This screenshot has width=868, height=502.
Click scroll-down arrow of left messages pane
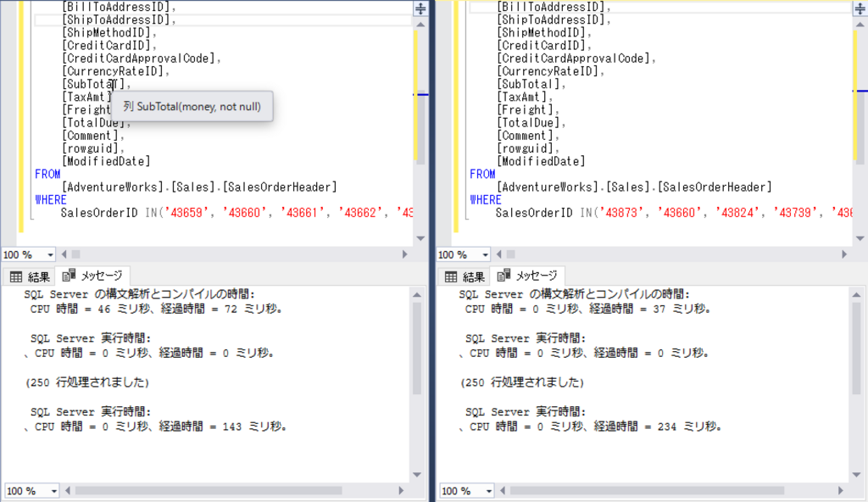(x=417, y=475)
